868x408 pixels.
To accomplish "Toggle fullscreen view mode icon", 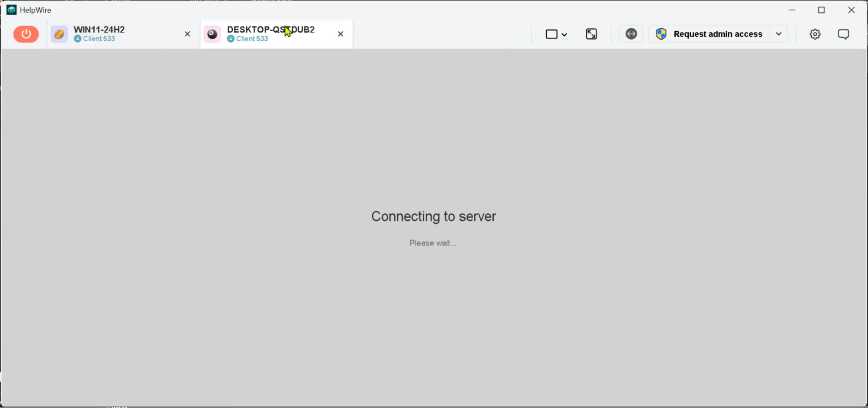I will pos(591,34).
